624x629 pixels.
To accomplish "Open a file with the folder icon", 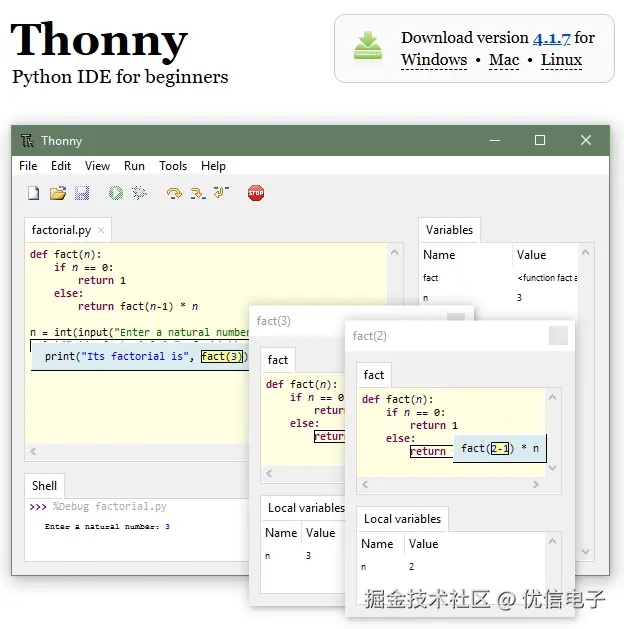I will (x=58, y=193).
